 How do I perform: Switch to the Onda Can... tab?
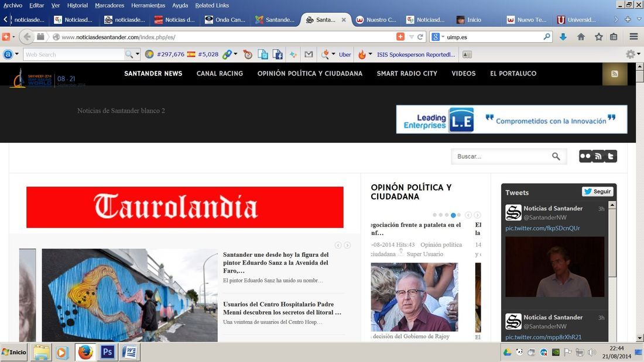[x=225, y=19]
